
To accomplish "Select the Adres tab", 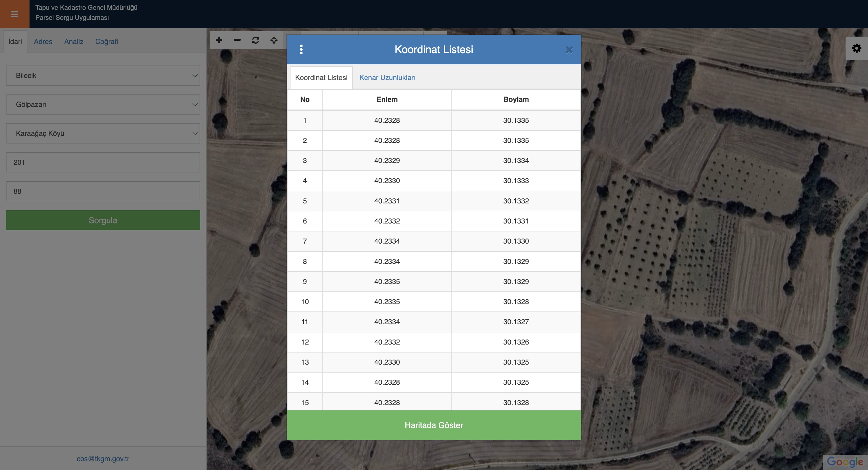I will coord(43,41).
